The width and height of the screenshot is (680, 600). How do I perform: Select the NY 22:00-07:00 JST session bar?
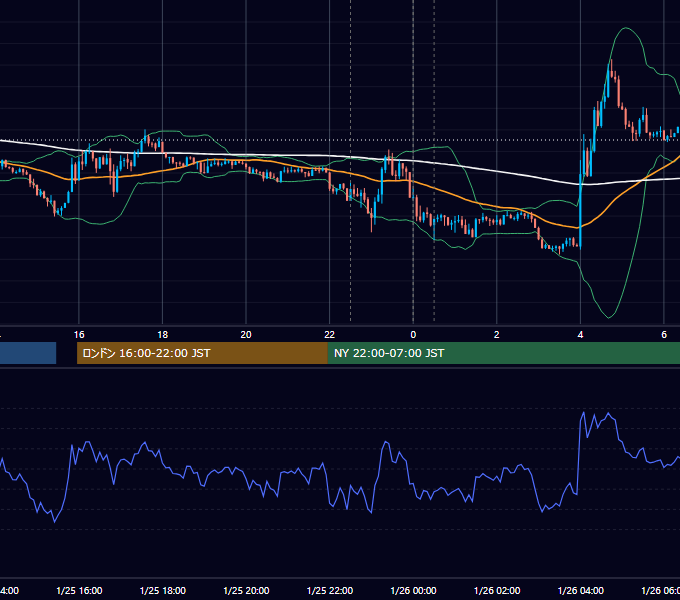pyautogui.click(x=503, y=353)
